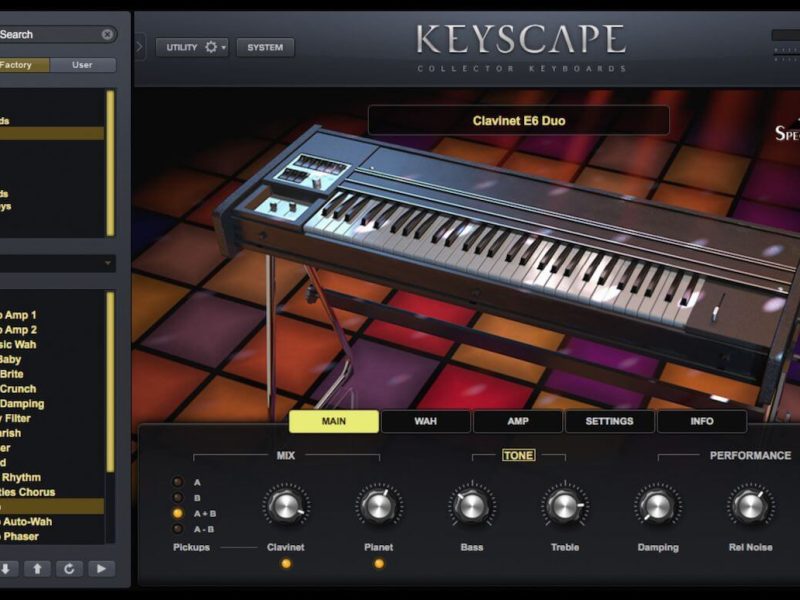This screenshot has height=600, width=800.
Task: Toggle the Planet enable light
Action: [379, 564]
